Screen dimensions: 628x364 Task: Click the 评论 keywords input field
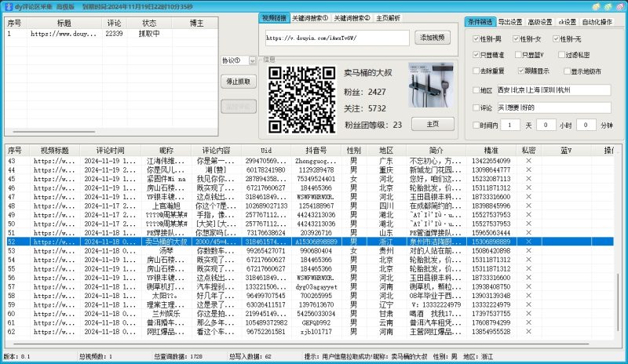pos(554,107)
